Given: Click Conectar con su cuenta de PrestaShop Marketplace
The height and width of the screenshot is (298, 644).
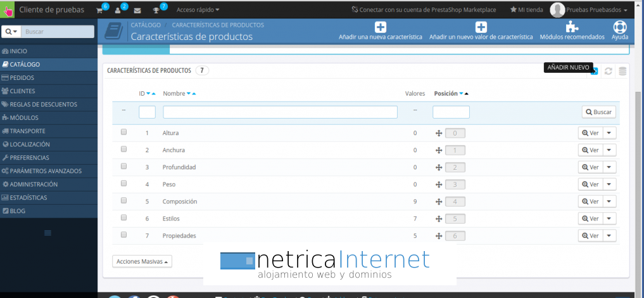Looking at the screenshot, I should pos(424,10).
